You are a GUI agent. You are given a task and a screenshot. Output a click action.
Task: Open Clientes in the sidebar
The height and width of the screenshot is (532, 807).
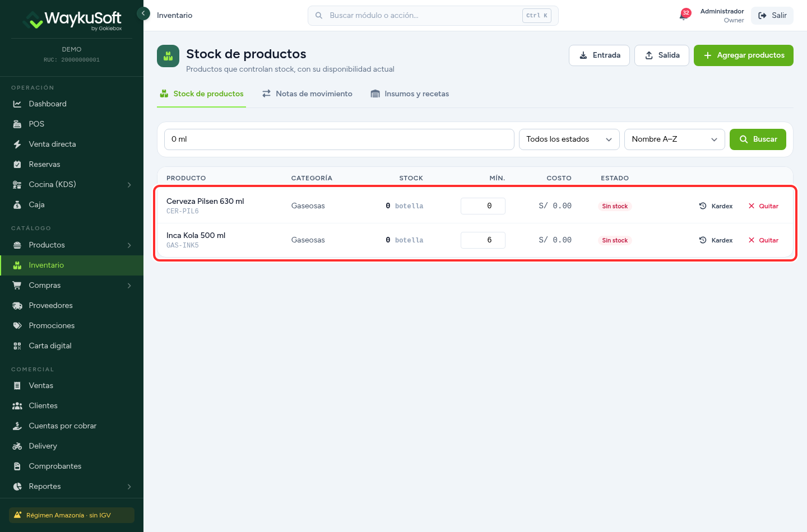click(72, 405)
